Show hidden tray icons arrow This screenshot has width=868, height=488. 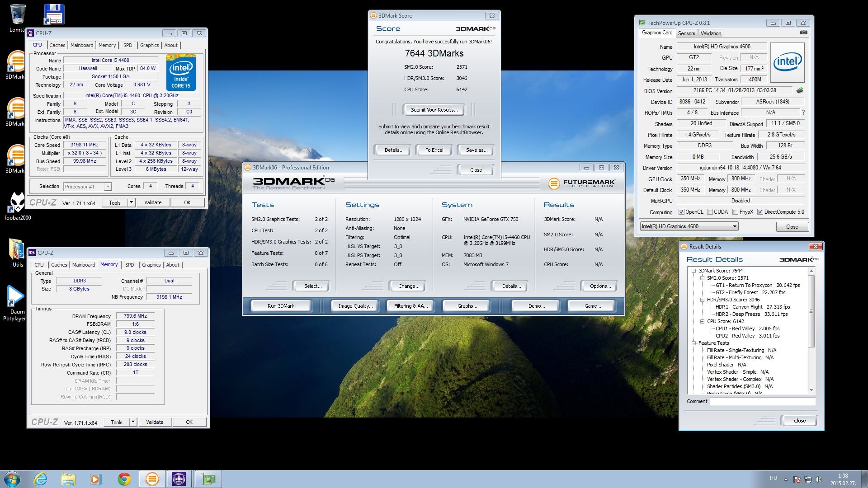coord(786,479)
